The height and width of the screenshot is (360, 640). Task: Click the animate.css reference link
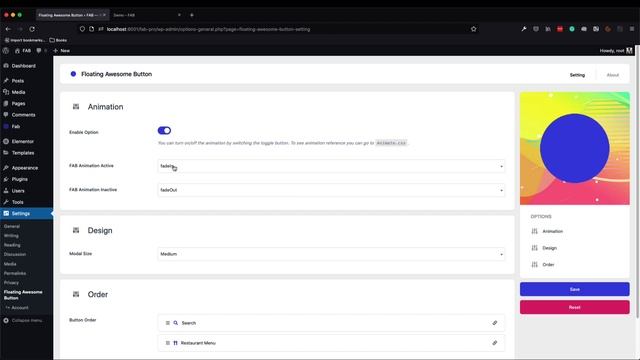pos(391,143)
